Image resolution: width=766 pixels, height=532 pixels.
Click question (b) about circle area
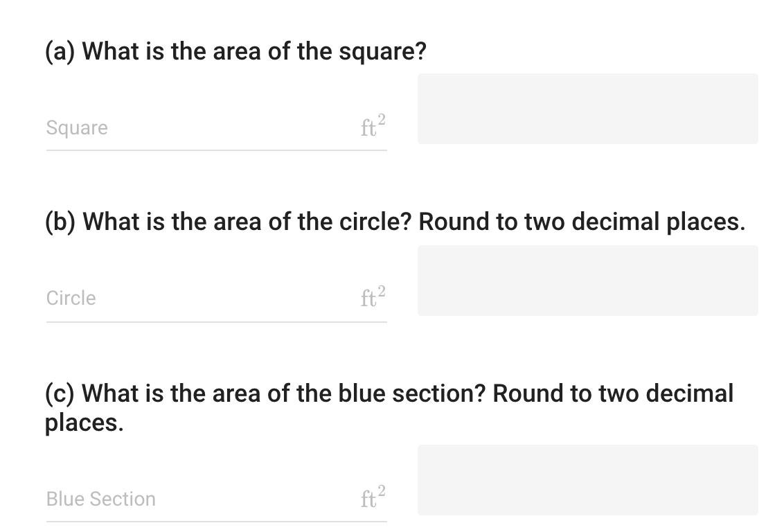pos(395,221)
